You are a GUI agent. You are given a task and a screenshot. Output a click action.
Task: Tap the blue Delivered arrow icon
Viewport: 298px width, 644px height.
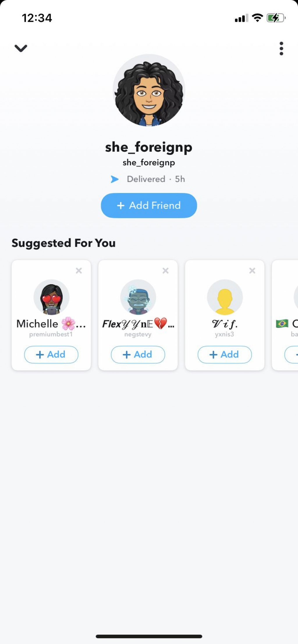click(115, 179)
